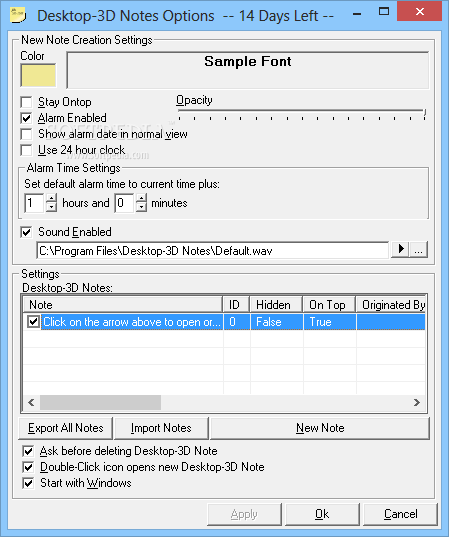
Task: Enable the Stay Ontop checkbox
Action: tap(26, 102)
